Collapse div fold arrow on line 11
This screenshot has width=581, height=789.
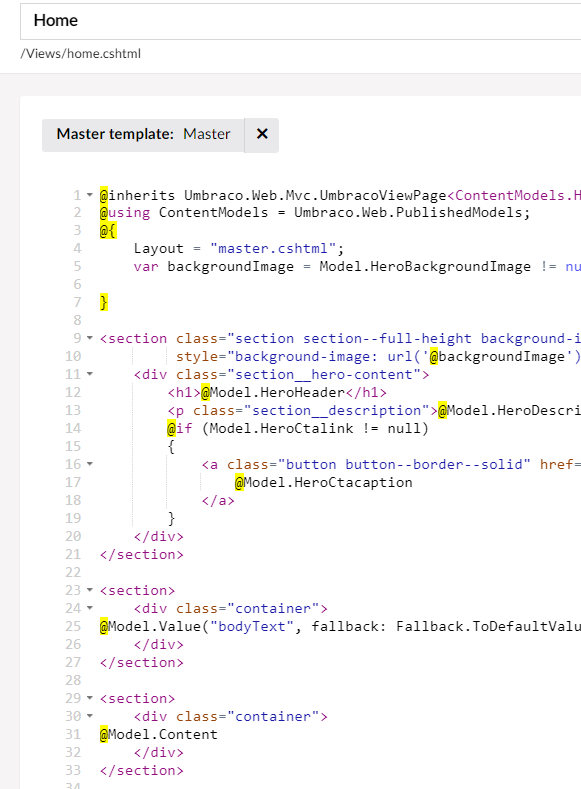point(90,374)
